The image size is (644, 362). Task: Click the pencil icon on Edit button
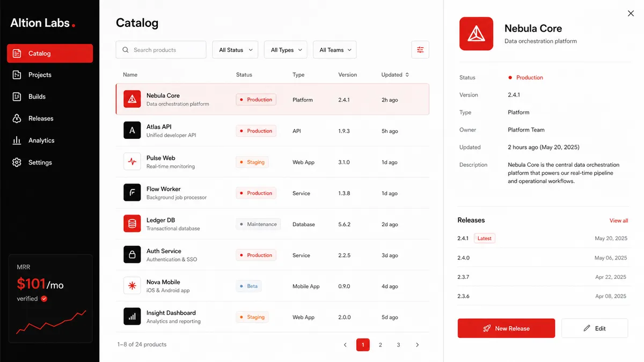587,328
